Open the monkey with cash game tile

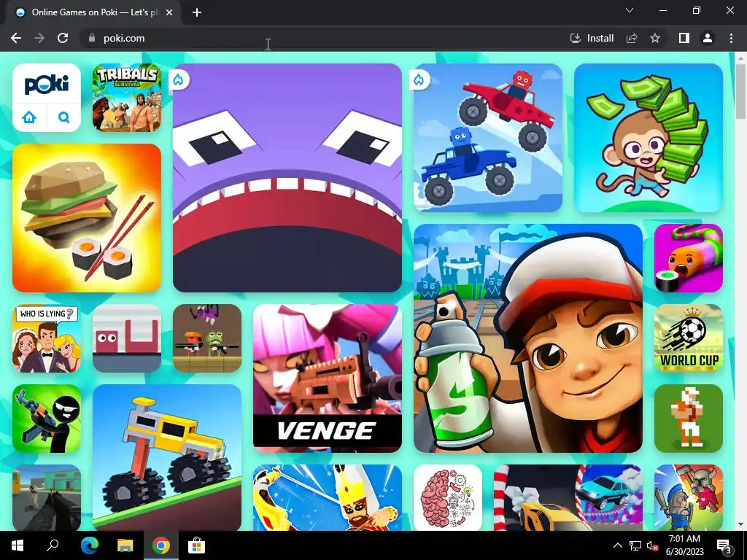[x=649, y=138]
